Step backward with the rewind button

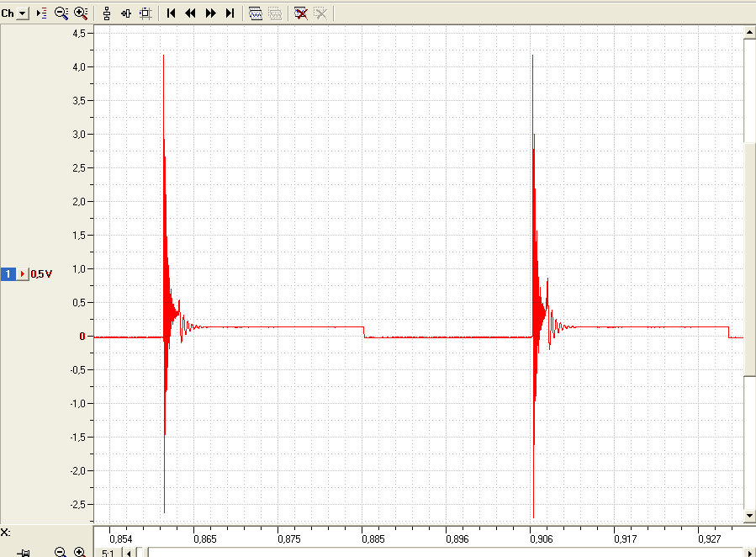point(190,13)
